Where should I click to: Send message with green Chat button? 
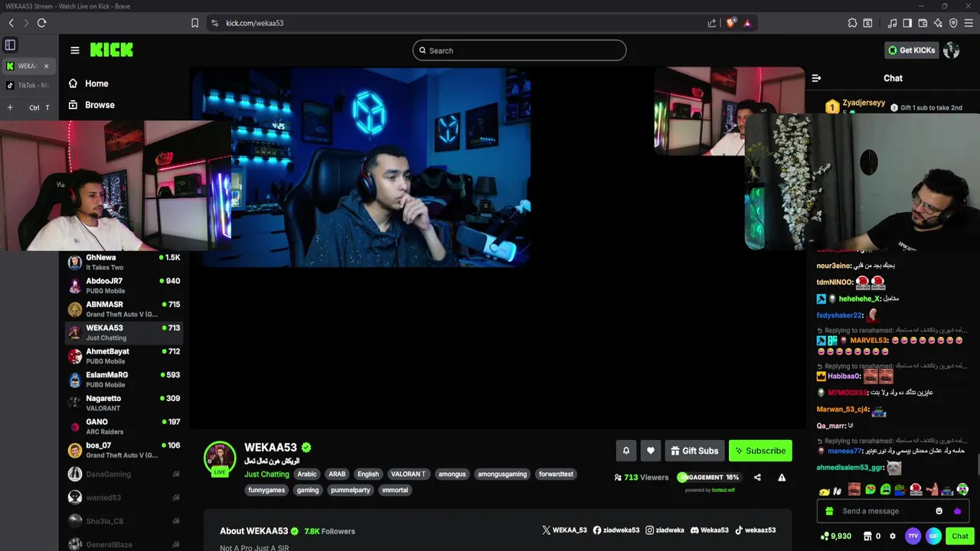click(x=960, y=536)
